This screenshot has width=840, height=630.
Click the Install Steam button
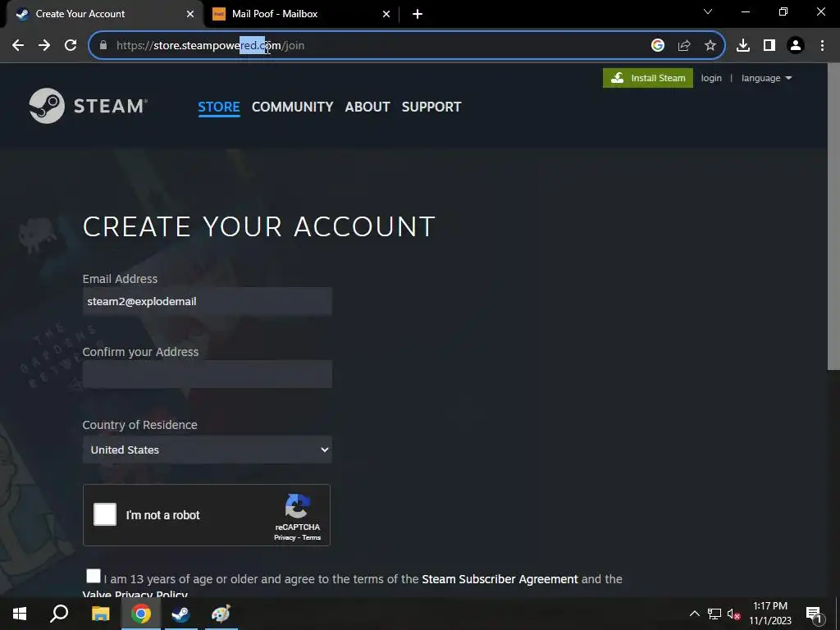(648, 78)
